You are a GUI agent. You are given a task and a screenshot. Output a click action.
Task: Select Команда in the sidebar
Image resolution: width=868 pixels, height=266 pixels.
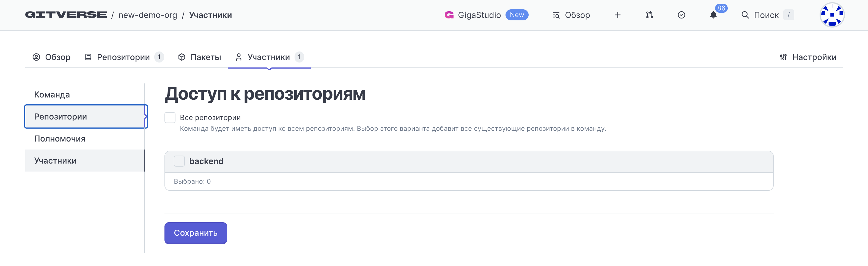click(52, 94)
